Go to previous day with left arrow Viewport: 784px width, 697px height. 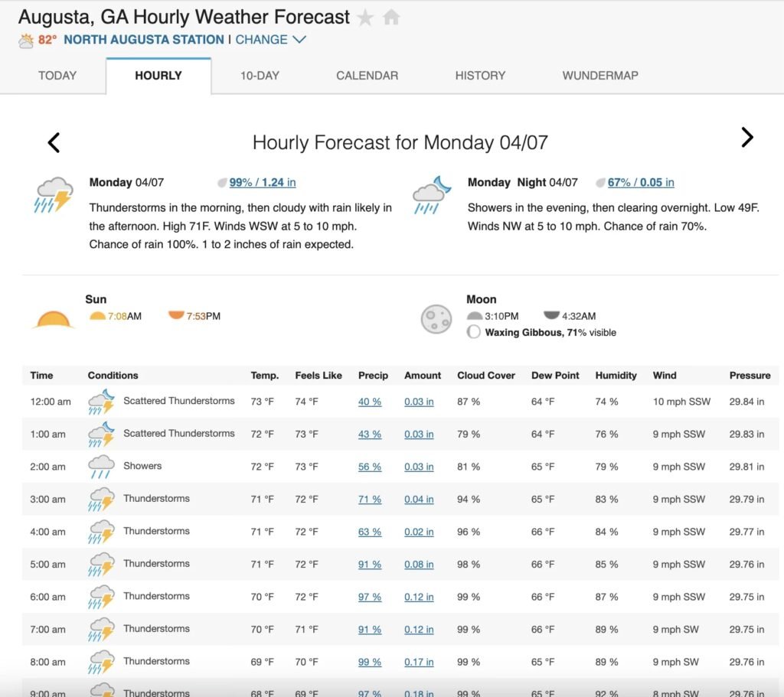[54, 142]
